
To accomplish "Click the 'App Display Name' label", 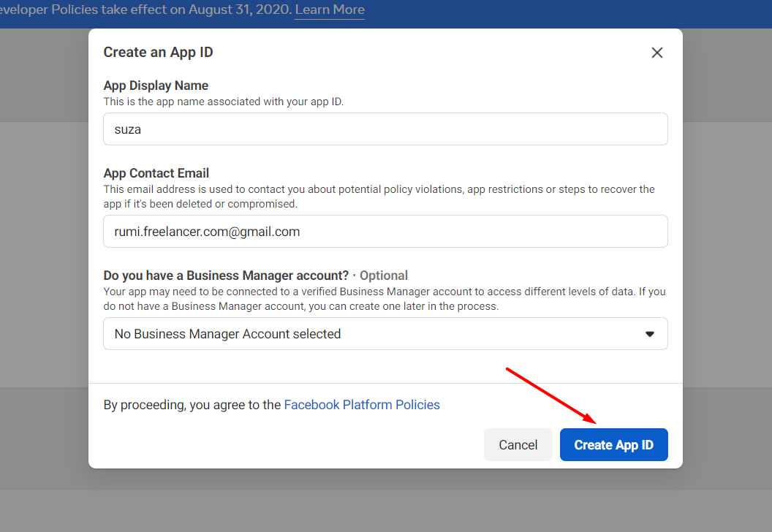I will click(x=156, y=85).
